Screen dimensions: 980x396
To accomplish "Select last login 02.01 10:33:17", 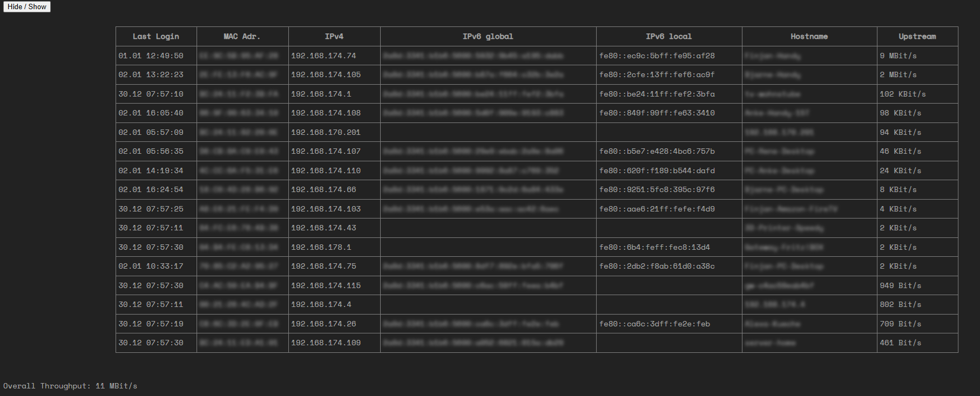I will (x=151, y=266).
